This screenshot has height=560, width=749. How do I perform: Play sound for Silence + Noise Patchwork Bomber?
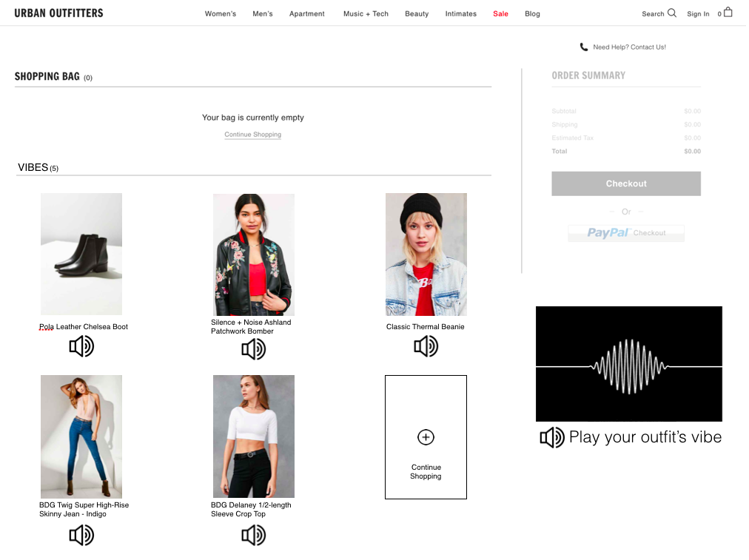[x=254, y=349]
